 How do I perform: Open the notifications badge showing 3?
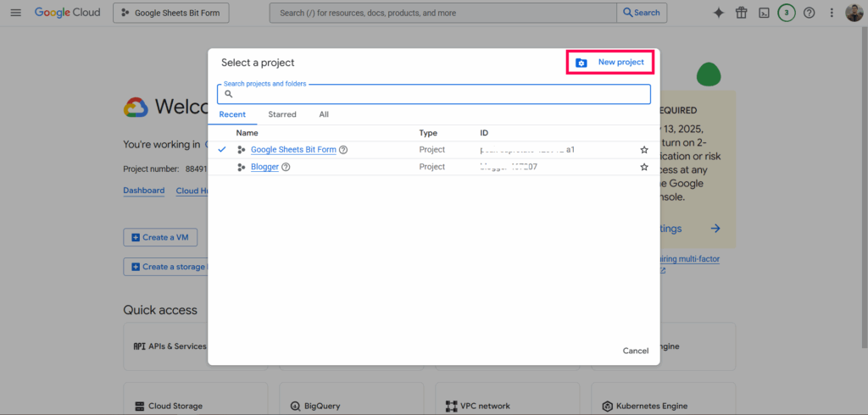(787, 13)
